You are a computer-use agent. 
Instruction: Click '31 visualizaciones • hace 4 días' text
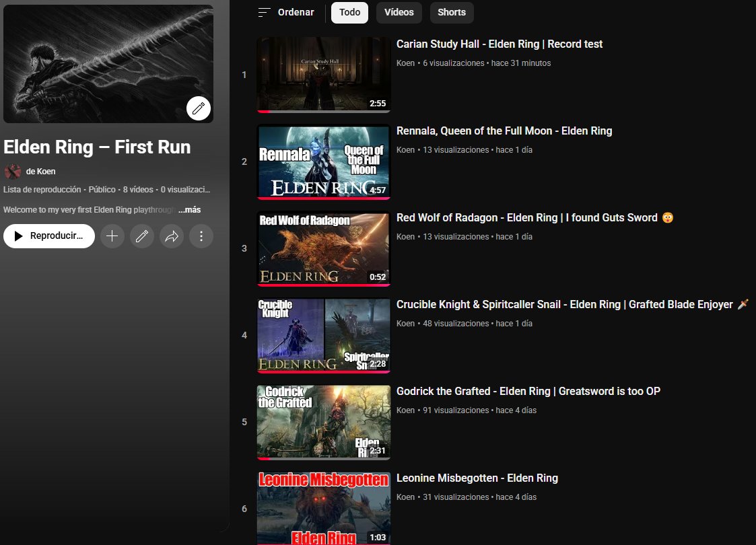click(x=480, y=497)
